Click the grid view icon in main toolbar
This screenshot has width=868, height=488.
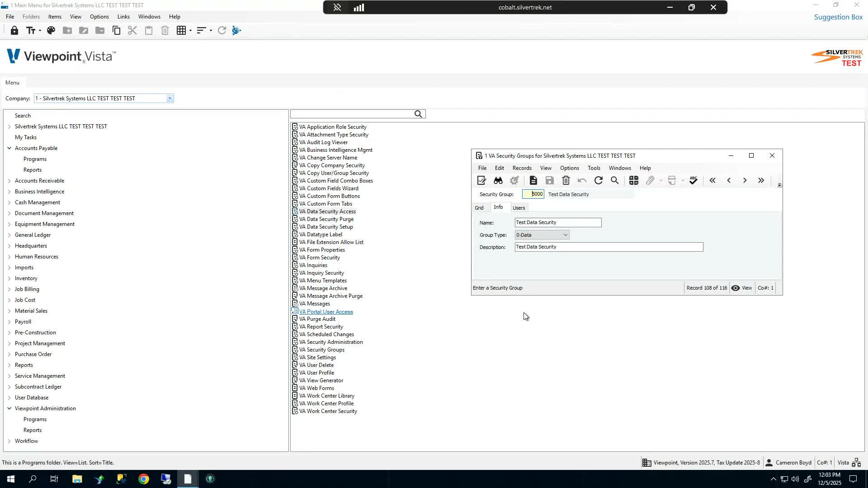click(181, 31)
